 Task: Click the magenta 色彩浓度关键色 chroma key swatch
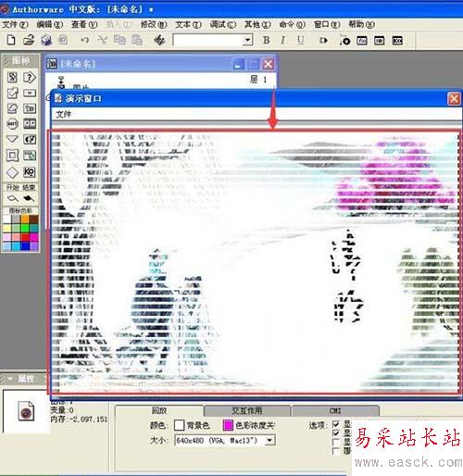click(228, 425)
